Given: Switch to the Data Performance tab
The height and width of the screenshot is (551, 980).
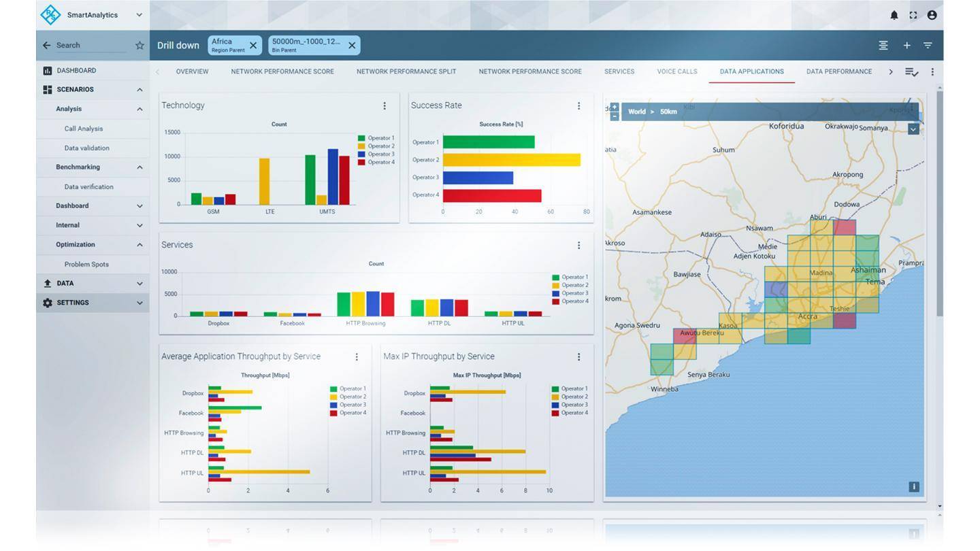Looking at the screenshot, I should click(838, 71).
